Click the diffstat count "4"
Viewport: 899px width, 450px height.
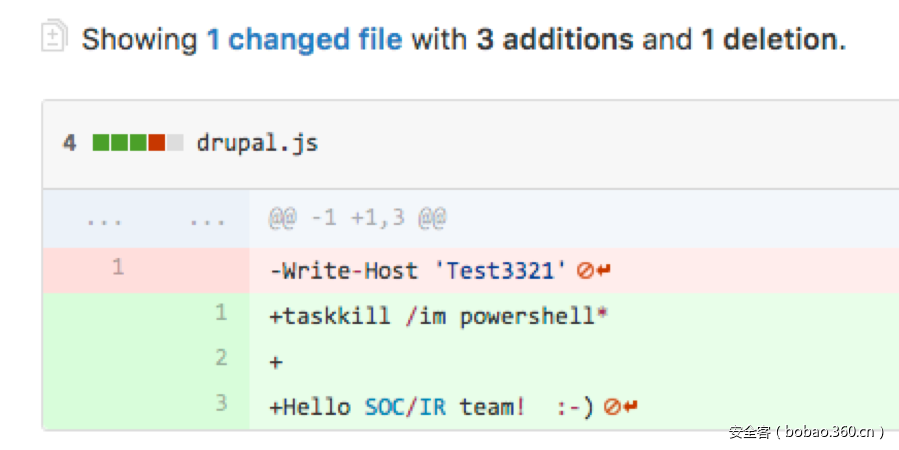coord(69,143)
